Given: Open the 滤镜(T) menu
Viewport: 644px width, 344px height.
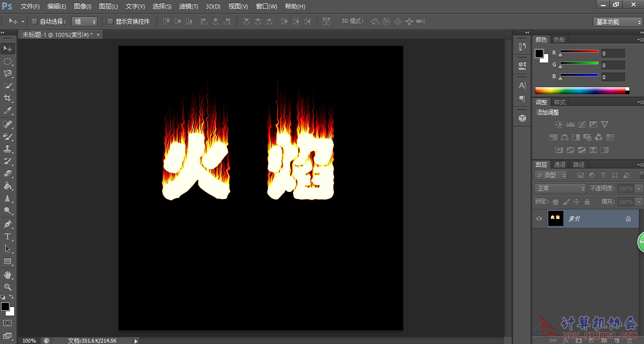Looking at the screenshot, I should [x=188, y=7].
